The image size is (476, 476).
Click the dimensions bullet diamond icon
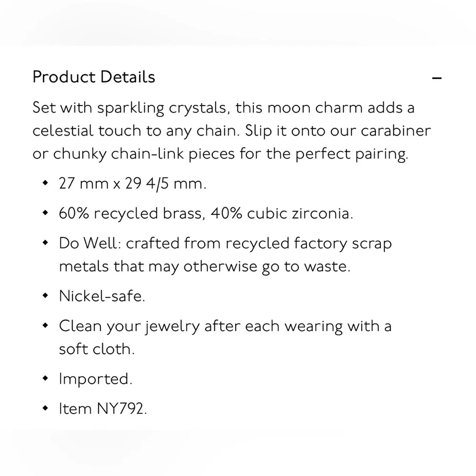[46, 183]
